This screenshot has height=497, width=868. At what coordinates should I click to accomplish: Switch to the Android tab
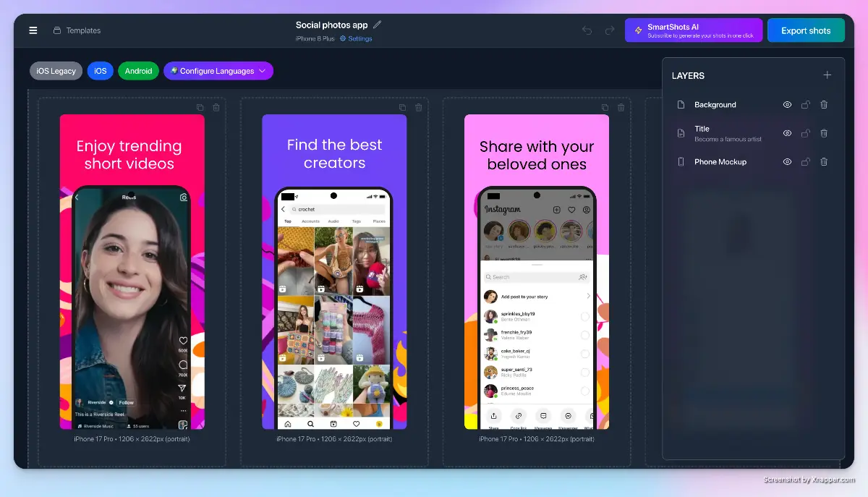(x=138, y=71)
